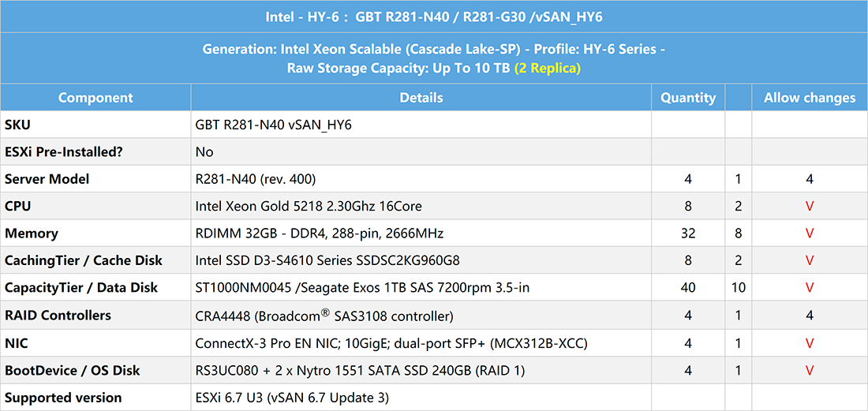
Task: Click quantity 40 in the CapacityTier row
Action: 688,288
